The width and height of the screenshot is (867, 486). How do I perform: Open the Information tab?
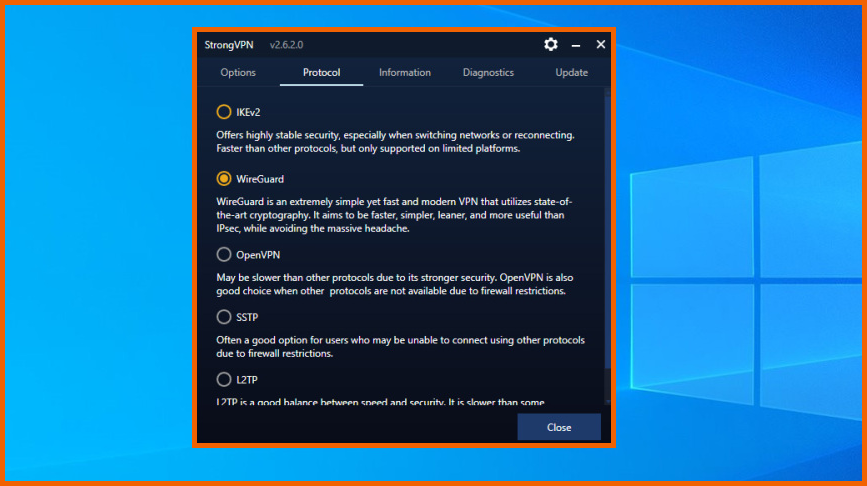click(x=405, y=72)
